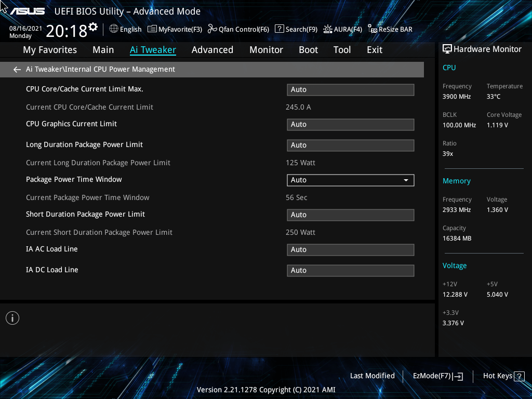532x399 pixels.
Task: Click English language button
Action: click(x=130, y=30)
